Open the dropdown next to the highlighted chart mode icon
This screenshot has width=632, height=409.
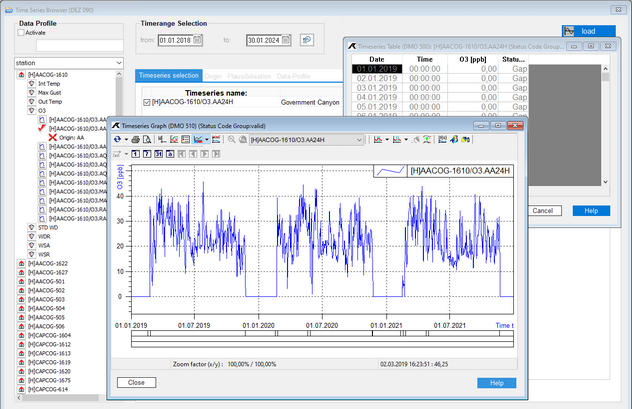point(207,139)
